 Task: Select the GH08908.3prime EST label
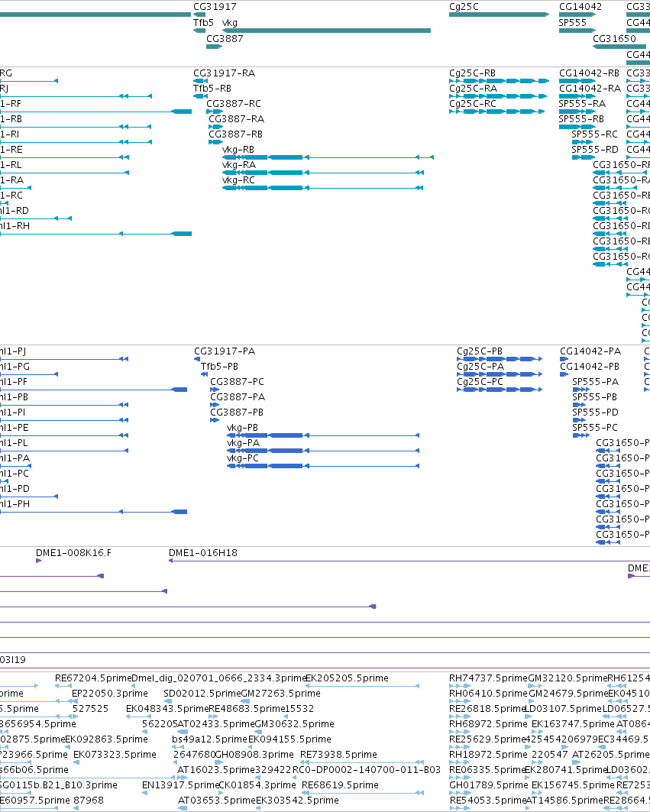[254, 755]
